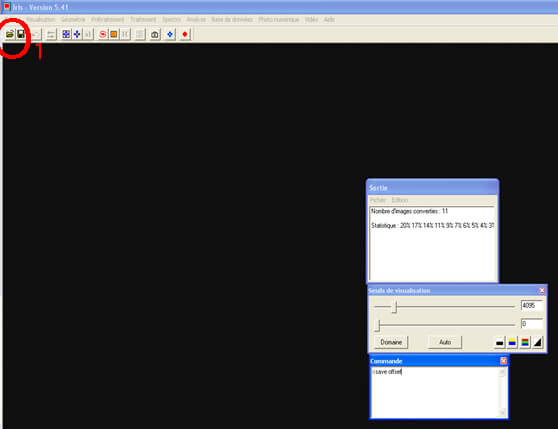Image resolution: width=558 pixels, height=429 pixels.
Task: Click the blue diamond toolbar icon
Action: pyautogui.click(x=170, y=34)
